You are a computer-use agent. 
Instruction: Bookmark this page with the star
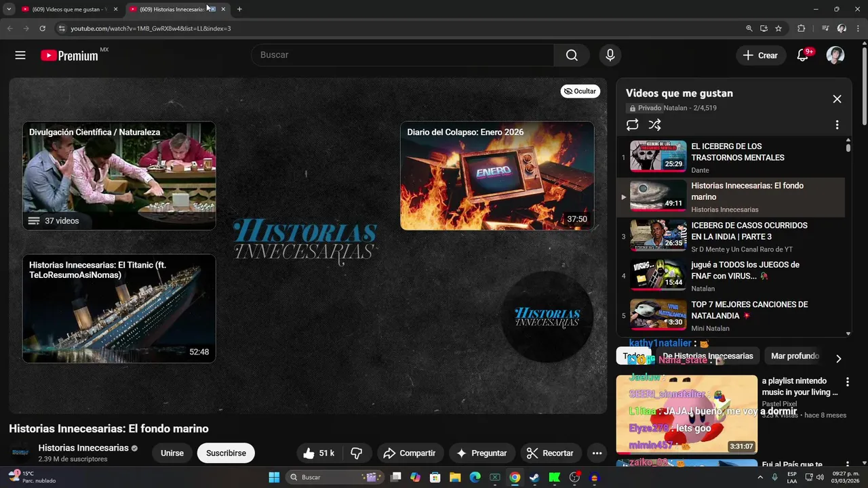click(x=778, y=28)
